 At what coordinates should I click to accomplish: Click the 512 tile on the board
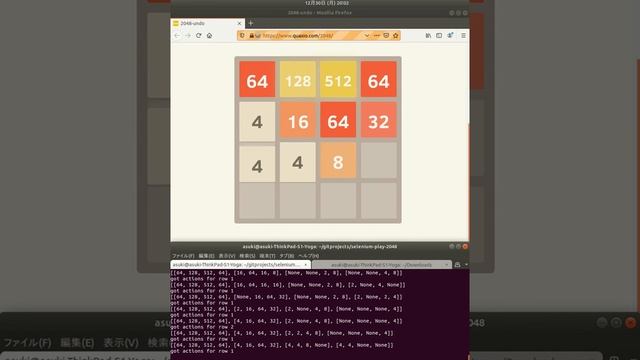[x=338, y=80]
